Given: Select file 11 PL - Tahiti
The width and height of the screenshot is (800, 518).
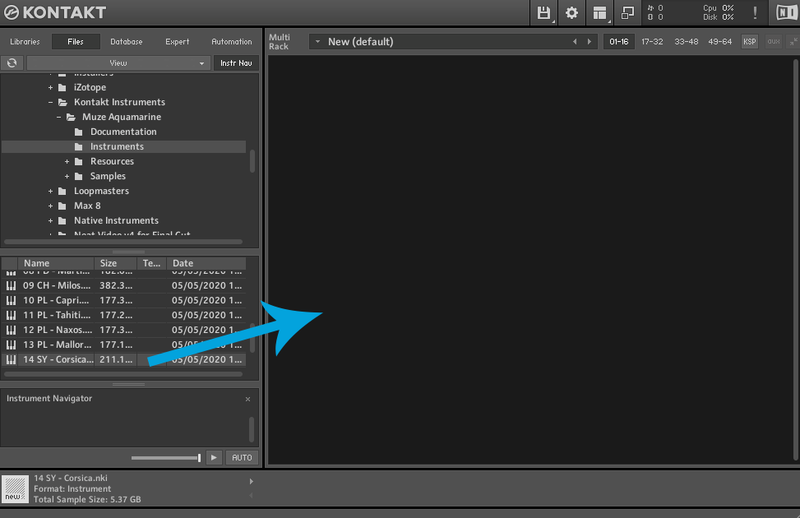Looking at the screenshot, I should click(x=124, y=315).
